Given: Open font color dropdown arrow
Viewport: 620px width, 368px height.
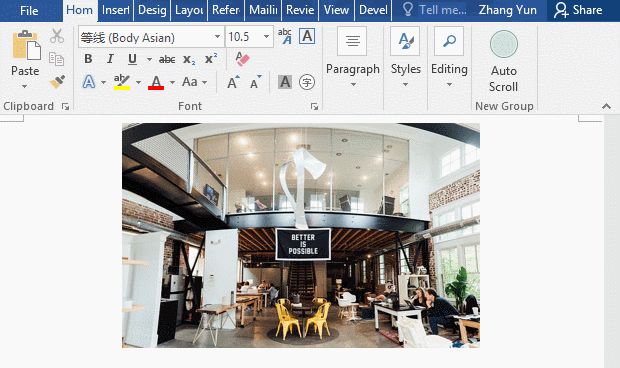Looking at the screenshot, I should point(172,82).
